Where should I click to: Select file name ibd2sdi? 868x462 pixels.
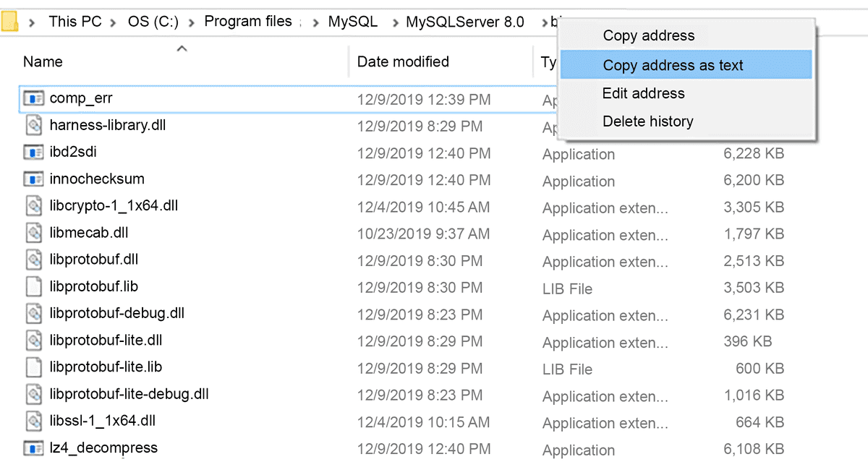73,152
